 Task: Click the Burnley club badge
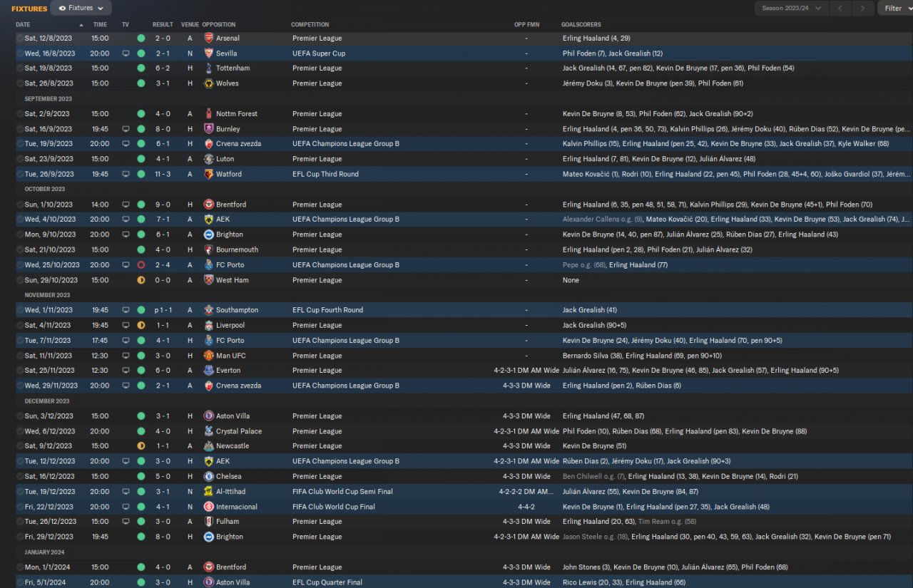[208, 129]
